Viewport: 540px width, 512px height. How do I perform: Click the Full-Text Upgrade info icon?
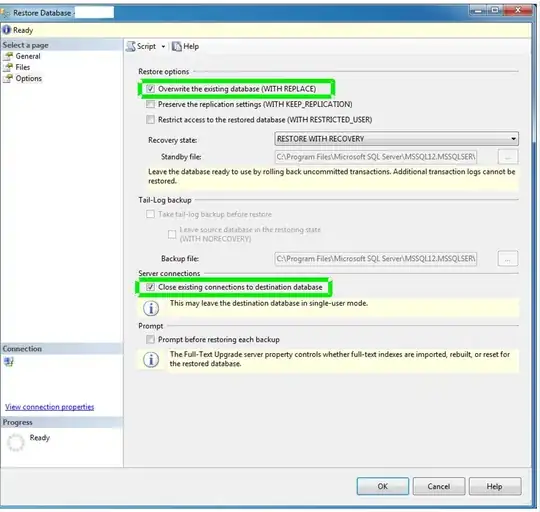point(151,360)
